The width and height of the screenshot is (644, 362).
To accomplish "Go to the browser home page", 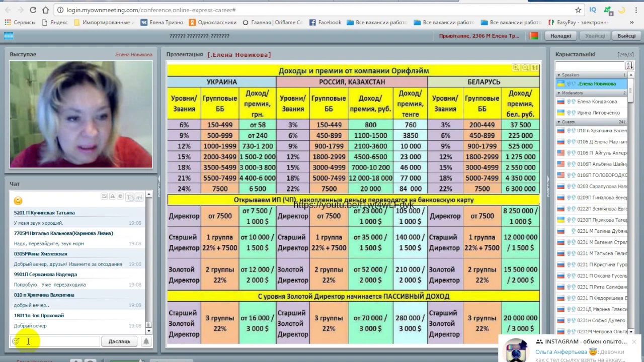I will [45, 10].
